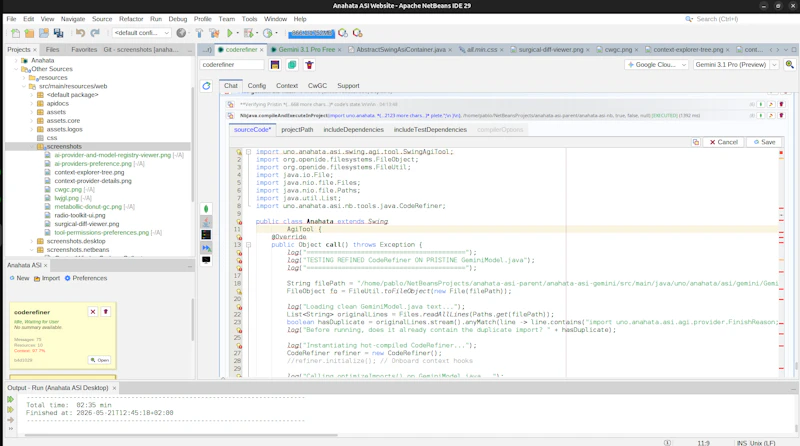The image size is (800, 446).
Task: Collapse code fold at line 13 call method
Action: pyautogui.click(x=248, y=245)
